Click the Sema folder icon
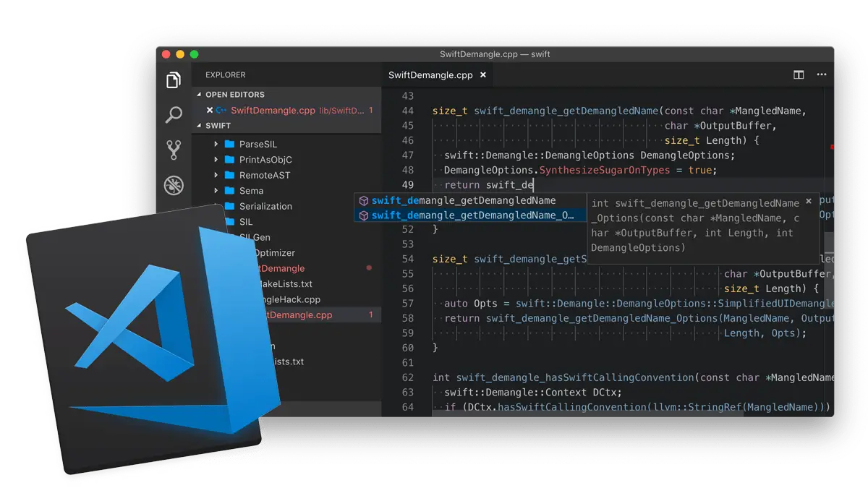The image size is (868, 488). [x=229, y=191]
